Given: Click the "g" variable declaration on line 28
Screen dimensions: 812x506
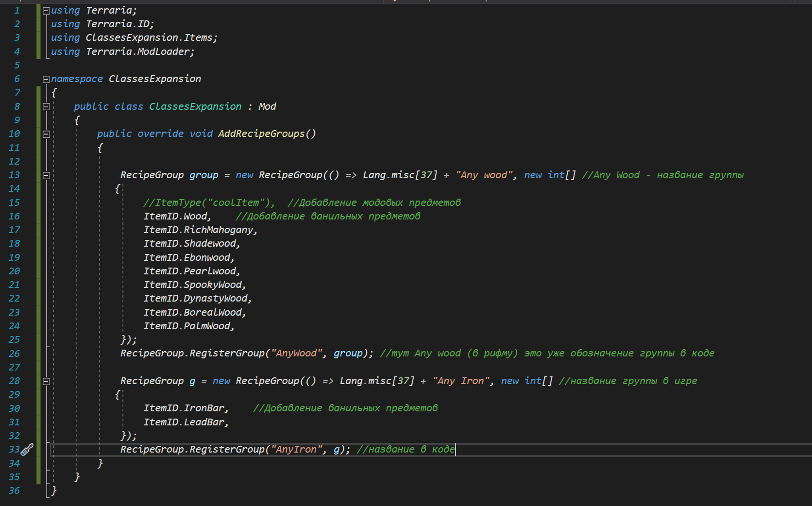Looking at the screenshot, I should tap(192, 381).
